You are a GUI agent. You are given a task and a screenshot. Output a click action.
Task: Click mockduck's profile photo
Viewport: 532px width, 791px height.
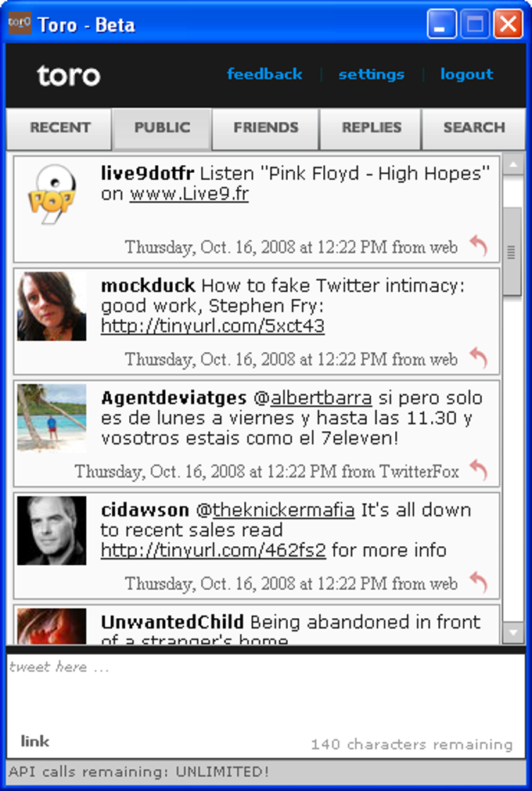coord(52,306)
